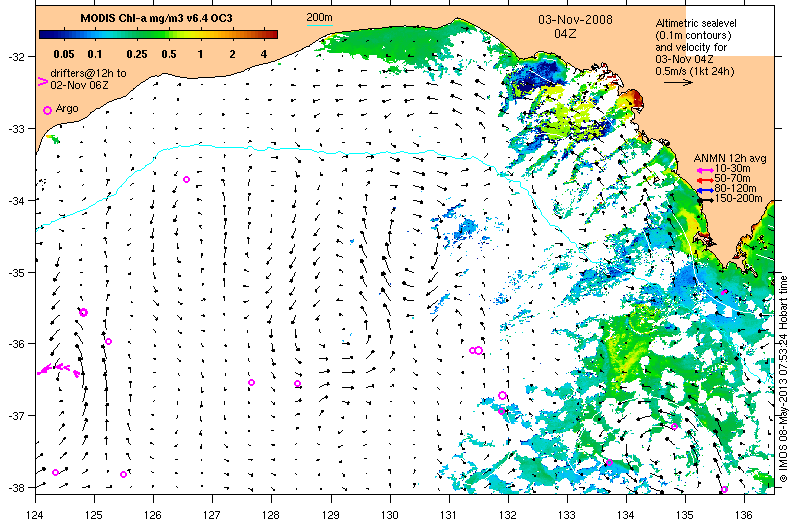
Task: Click the cyan 200m contour line near 128E
Action: pyautogui.click(x=271, y=149)
